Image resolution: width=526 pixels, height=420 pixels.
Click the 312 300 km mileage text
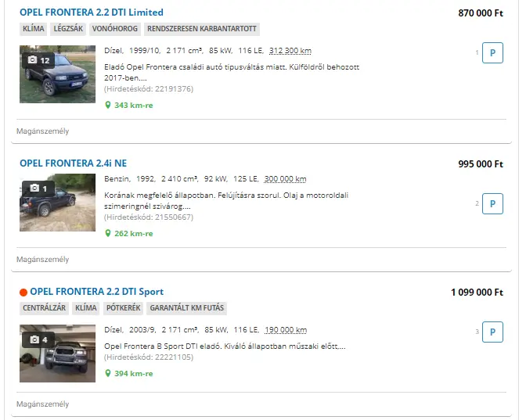290,51
